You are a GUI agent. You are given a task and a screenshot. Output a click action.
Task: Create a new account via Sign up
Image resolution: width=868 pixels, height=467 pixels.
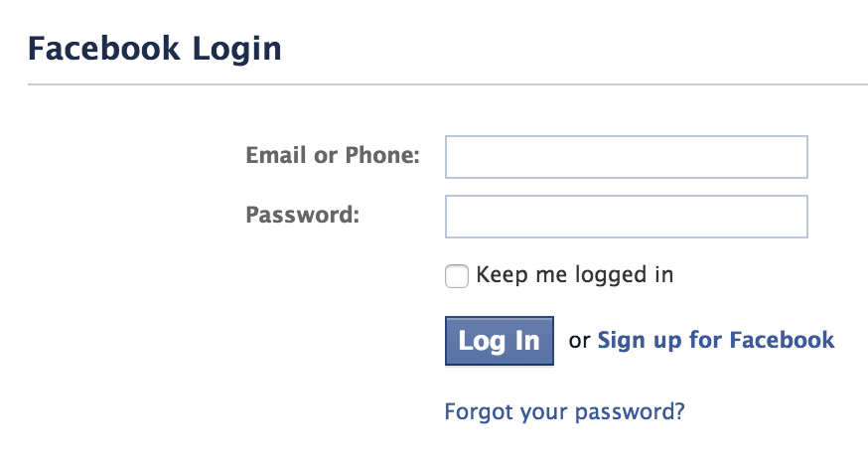pyautogui.click(x=715, y=341)
